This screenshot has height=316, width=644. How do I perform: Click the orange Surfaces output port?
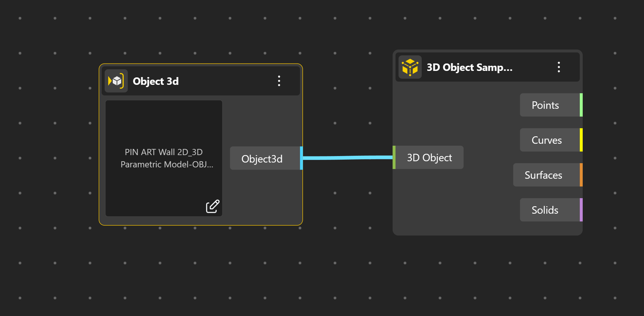[x=581, y=175]
